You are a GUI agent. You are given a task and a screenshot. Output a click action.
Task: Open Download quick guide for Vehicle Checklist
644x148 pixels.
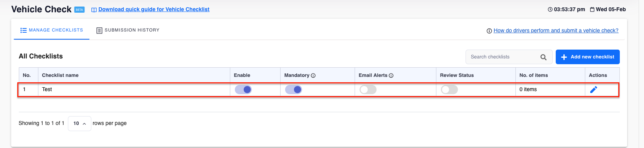click(154, 9)
